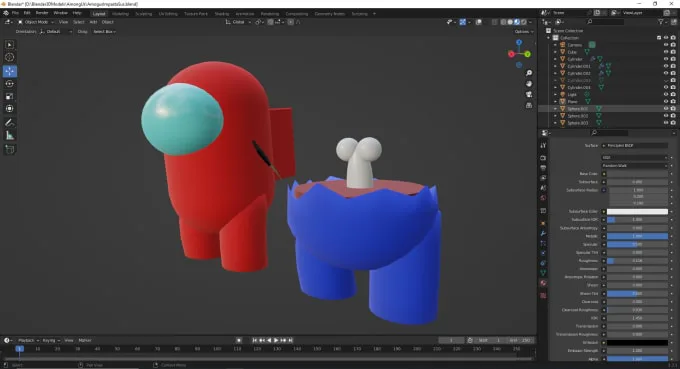Click the viewport pan hand icon
This screenshot has height=369, width=680.
529,84
